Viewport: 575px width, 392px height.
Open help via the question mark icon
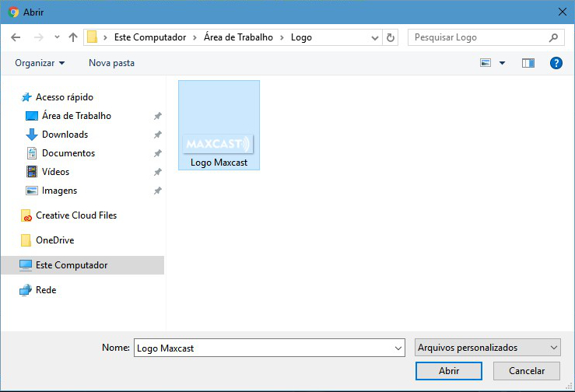click(x=556, y=63)
